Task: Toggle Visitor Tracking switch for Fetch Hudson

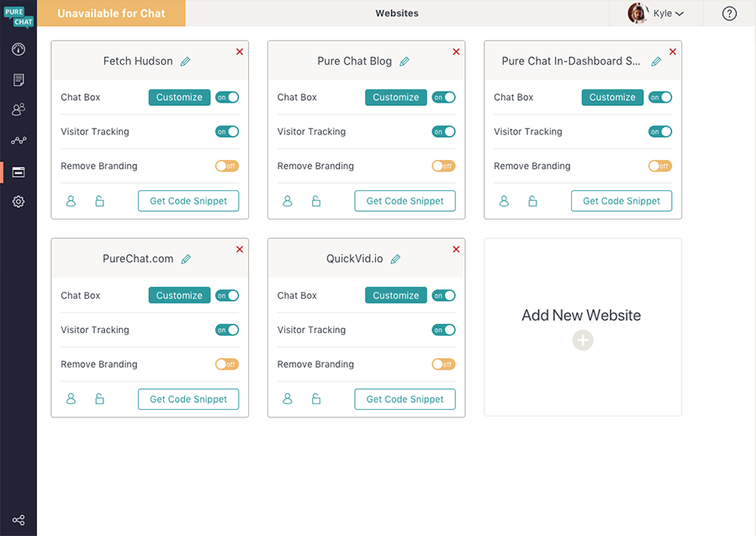Action: point(227,132)
